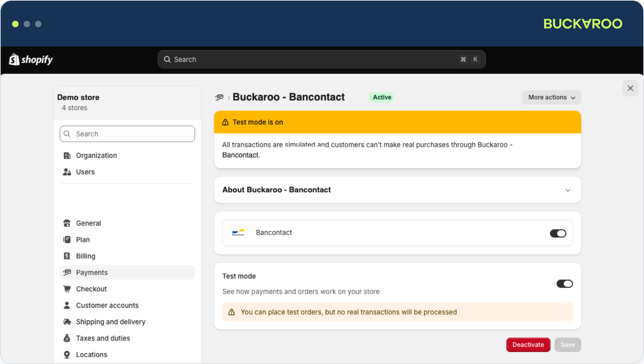Screen dimensions: 644x364
Task: Click the Deactivate button
Action: tap(528, 345)
